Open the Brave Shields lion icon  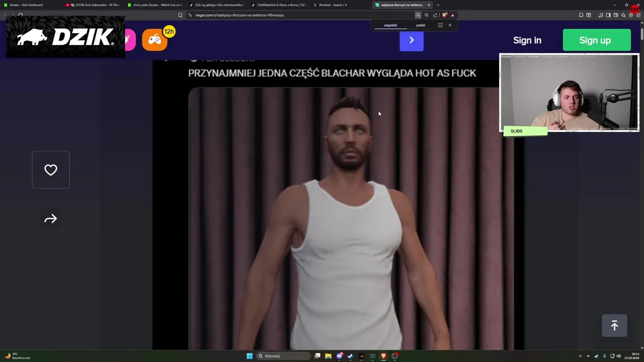coord(444,15)
